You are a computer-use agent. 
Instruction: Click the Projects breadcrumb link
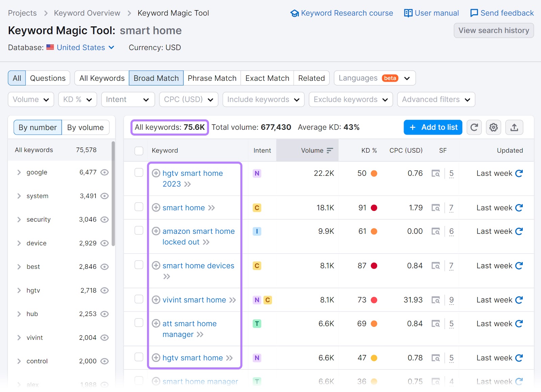coord(22,13)
